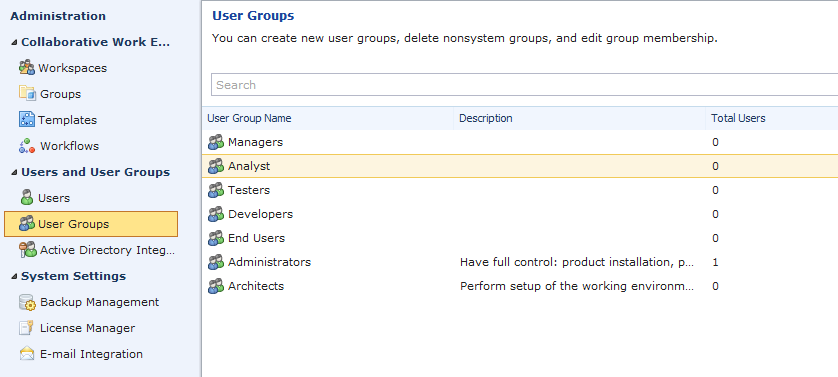Select the Developers group name

point(260,214)
